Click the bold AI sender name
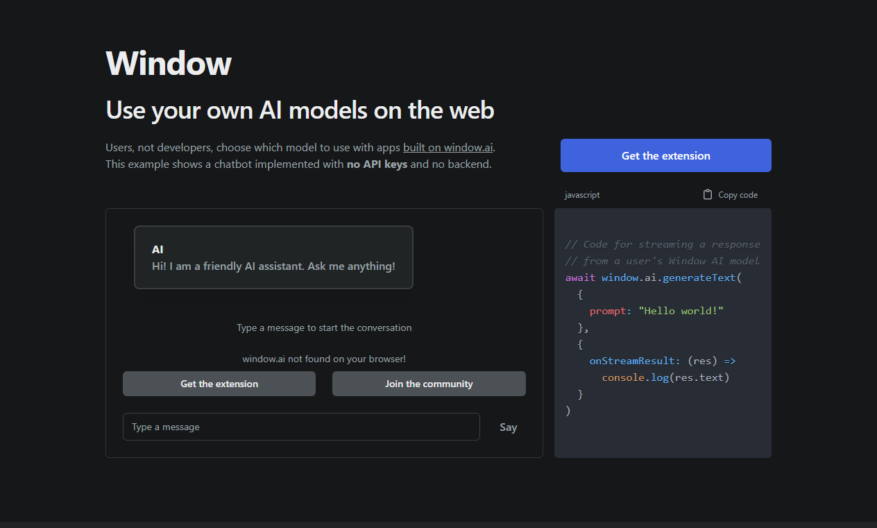The width and height of the screenshot is (877, 528). click(x=158, y=249)
